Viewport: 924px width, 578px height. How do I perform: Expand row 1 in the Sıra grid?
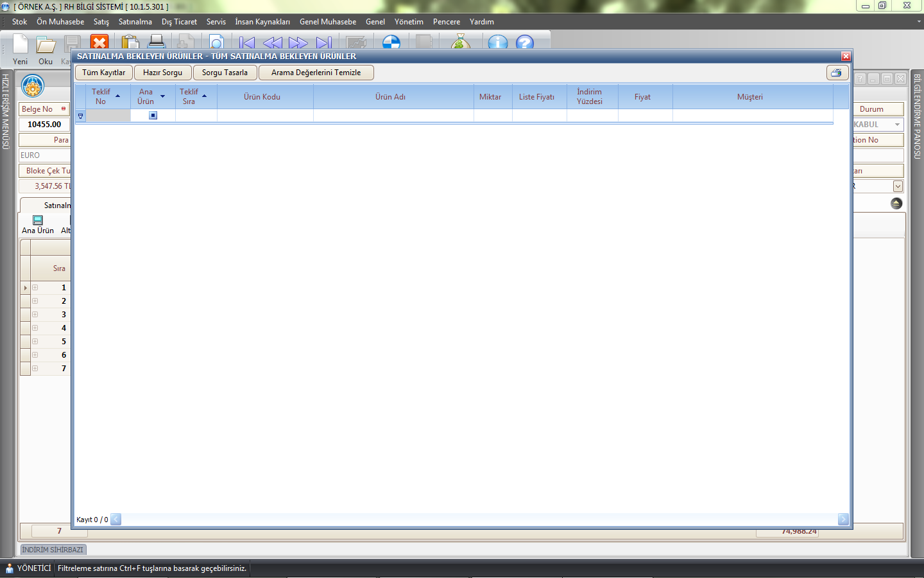click(35, 288)
